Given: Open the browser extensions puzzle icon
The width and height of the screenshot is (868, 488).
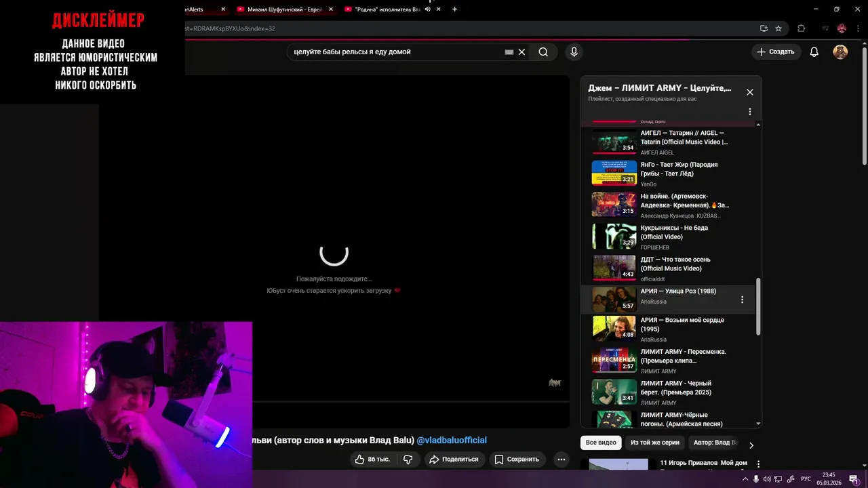Looking at the screenshot, I should (x=801, y=28).
